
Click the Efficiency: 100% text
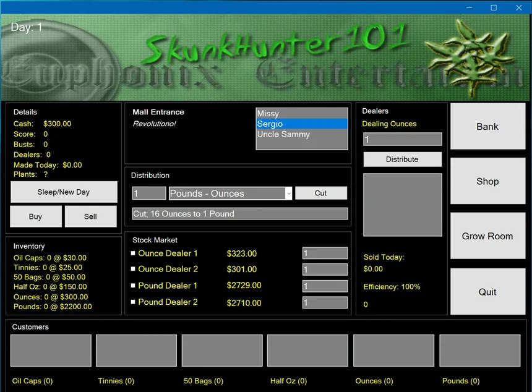392,286
